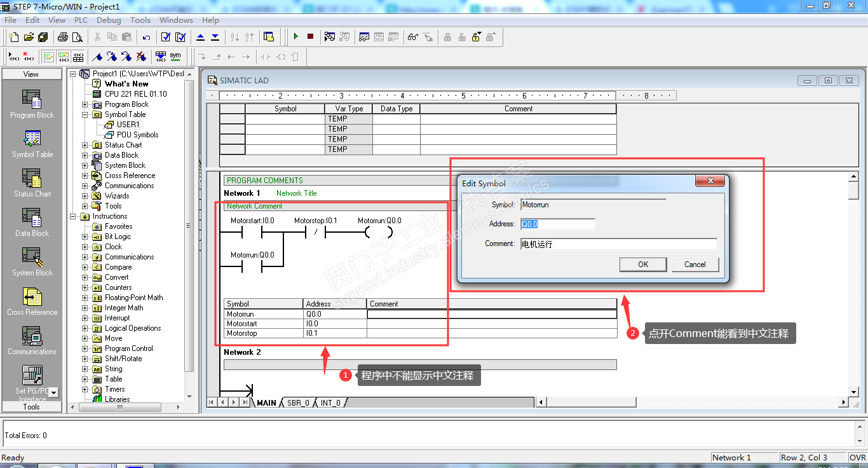Screen dimensions: 868x468
Task: Delete the network using toolbar icon
Action: pos(29,57)
